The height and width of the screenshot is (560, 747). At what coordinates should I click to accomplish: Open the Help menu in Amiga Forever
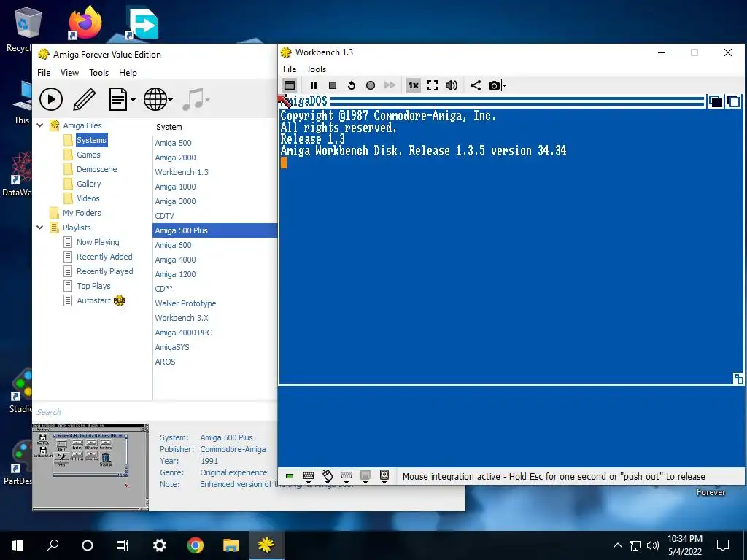pyautogui.click(x=128, y=72)
